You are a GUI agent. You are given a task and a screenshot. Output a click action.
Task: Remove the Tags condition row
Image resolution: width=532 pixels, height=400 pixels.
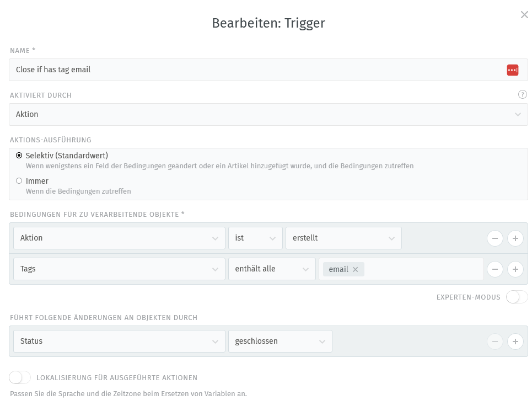pyautogui.click(x=495, y=269)
